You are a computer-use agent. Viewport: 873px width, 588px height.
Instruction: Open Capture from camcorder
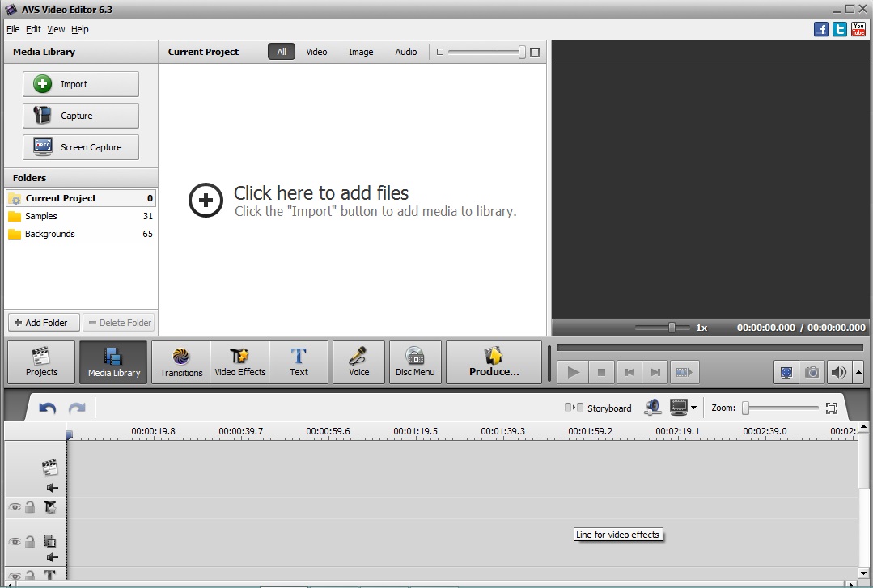tap(81, 116)
